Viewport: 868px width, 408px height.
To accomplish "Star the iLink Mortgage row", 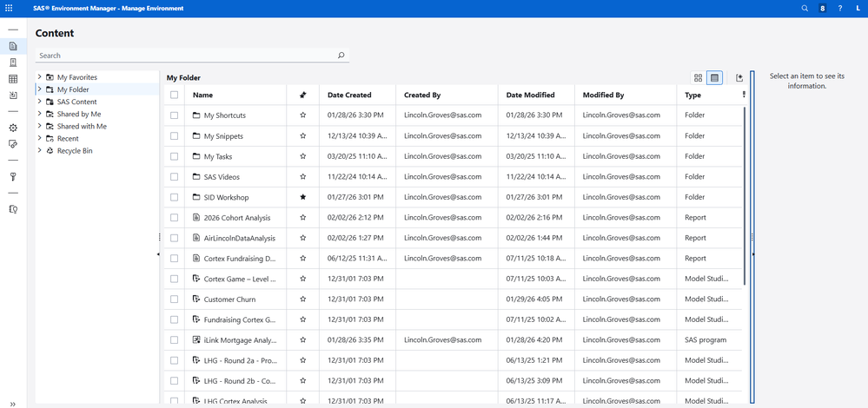I will pos(303,340).
